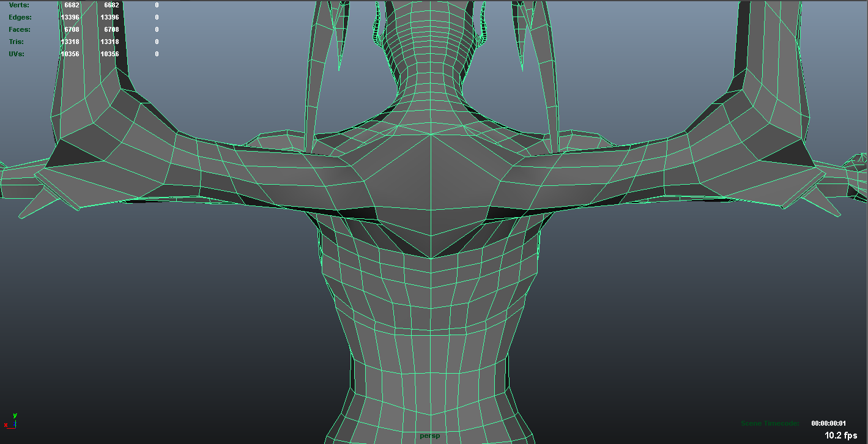Click the 0 value in the Verts row
The height and width of the screenshot is (444, 868).
157,5
